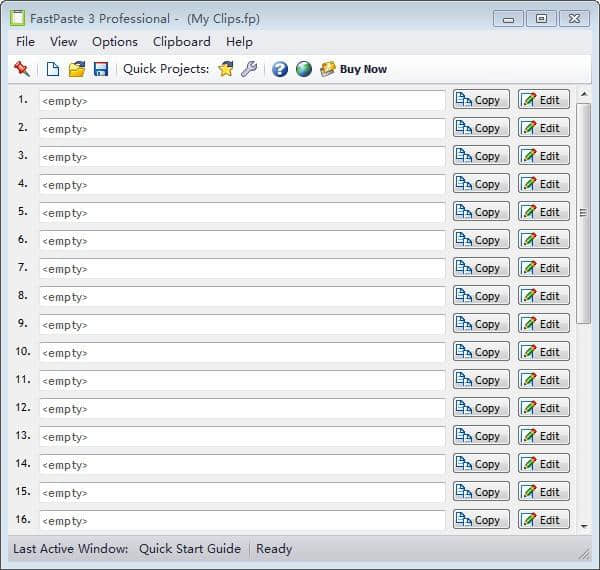Click the text field for clip 3
The image size is (600, 570).
click(242, 156)
